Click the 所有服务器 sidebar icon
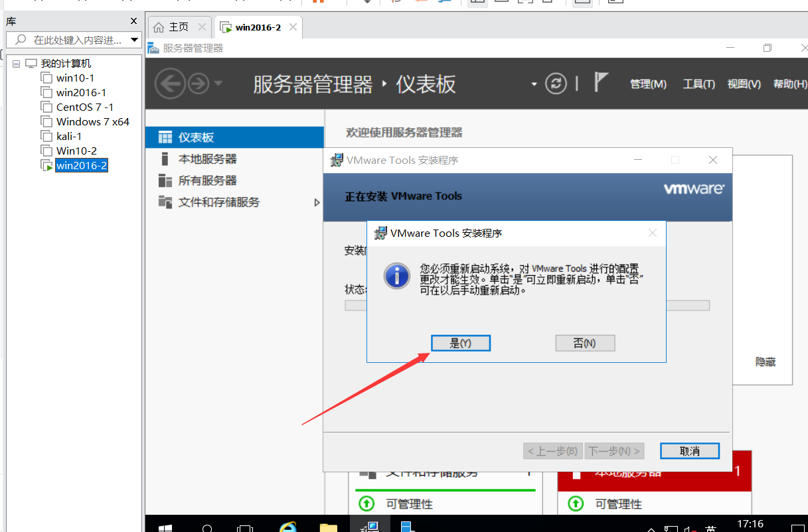This screenshot has width=808, height=532. (165, 180)
